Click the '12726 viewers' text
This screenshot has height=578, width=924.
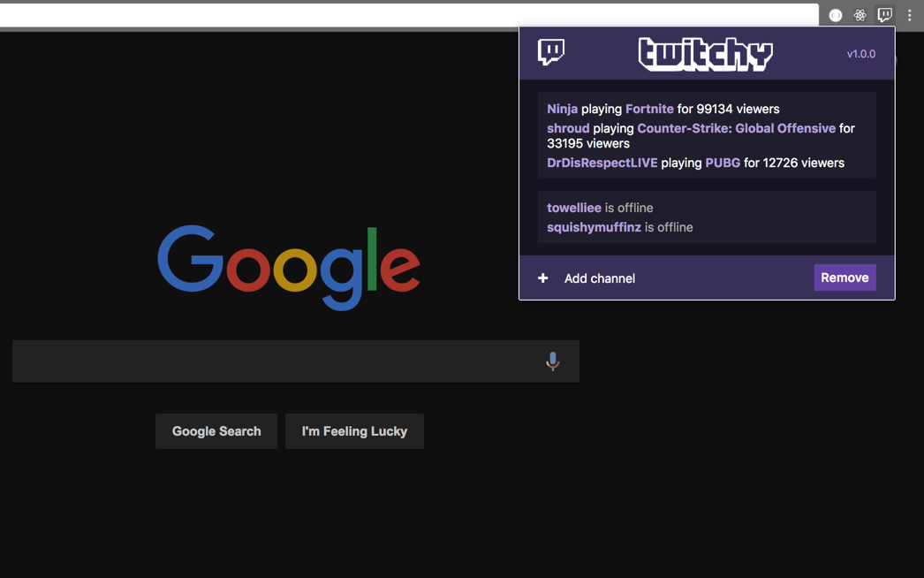(804, 163)
